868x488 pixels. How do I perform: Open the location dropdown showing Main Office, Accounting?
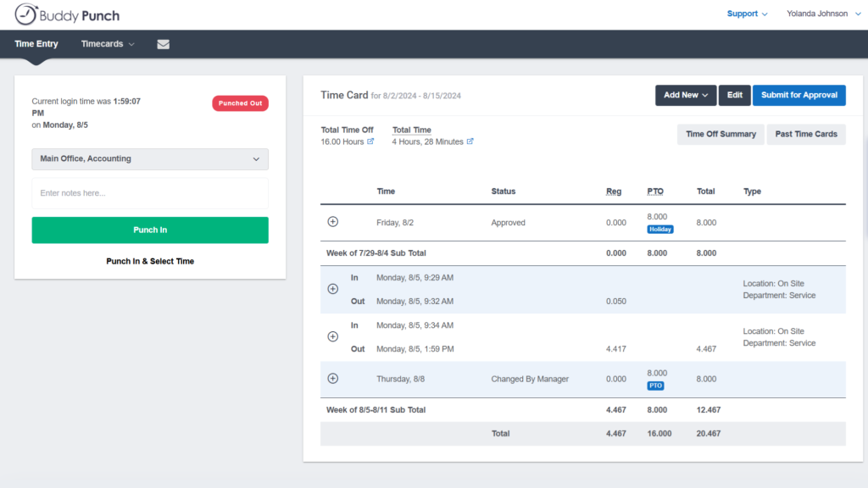[x=150, y=159]
